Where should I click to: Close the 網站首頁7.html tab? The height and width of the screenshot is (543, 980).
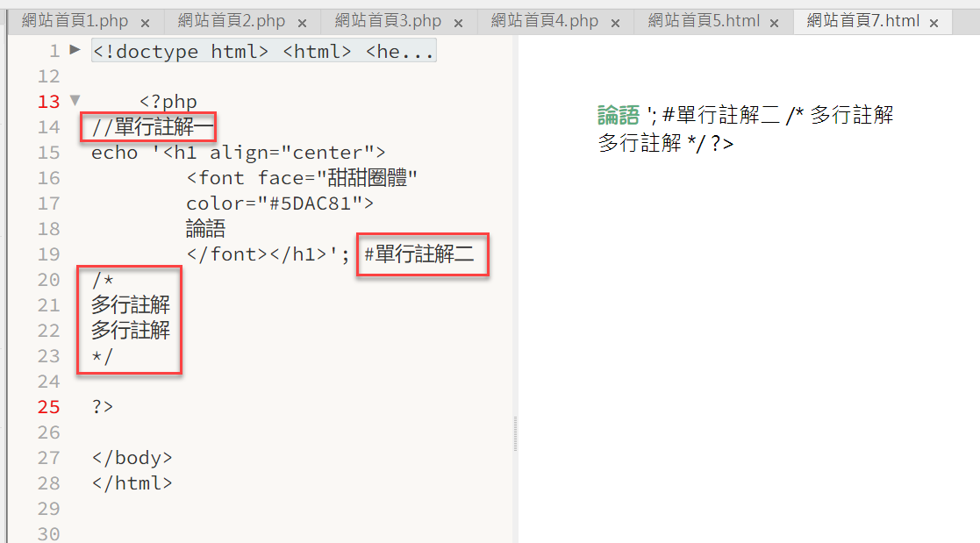934,23
